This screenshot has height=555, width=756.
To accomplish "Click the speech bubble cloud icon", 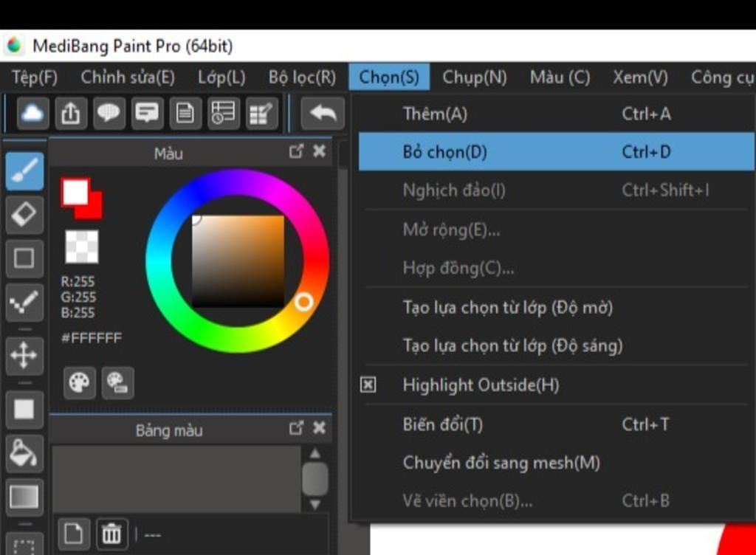I will coord(109,114).
